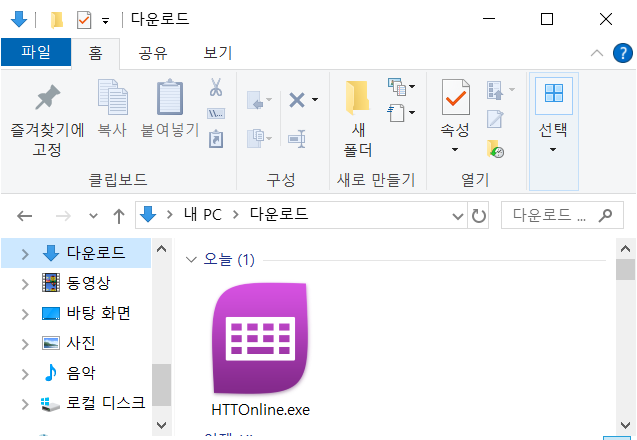Open the recent locations dropdown chevron
The width and height of the screenshot is (637, 440).
coord(93,215)
